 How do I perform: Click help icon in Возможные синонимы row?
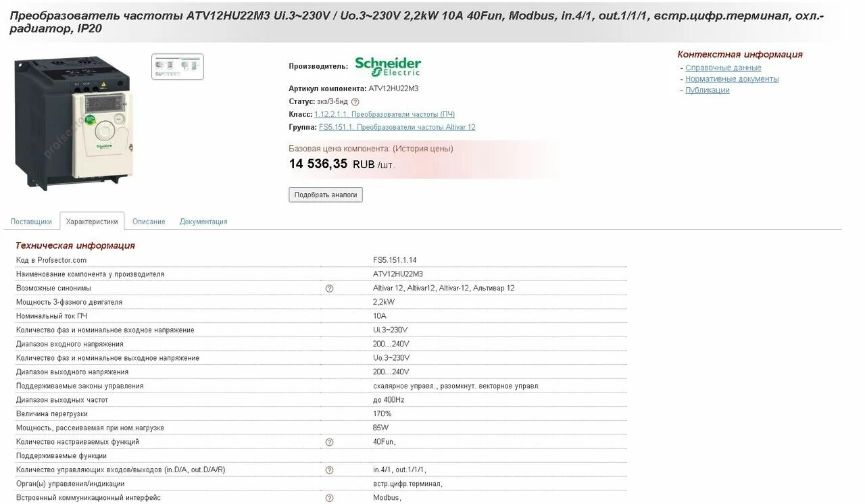pyautogui.click(x=329, y=288)
